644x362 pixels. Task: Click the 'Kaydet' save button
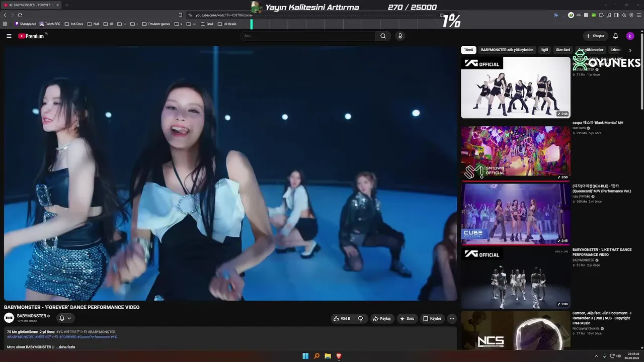tap(432, 318)
